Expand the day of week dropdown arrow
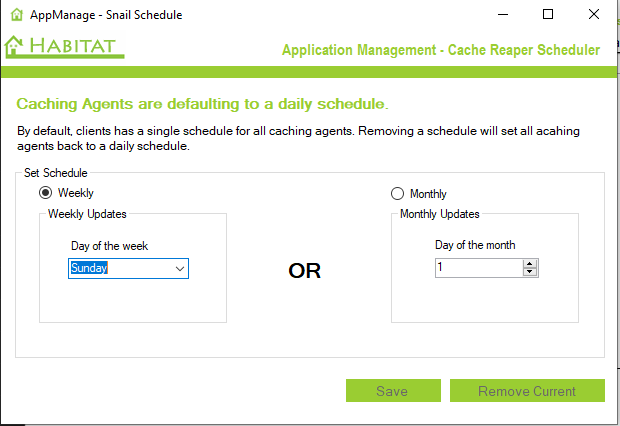This screenshot has width=620, height=426. click(180, 268)
